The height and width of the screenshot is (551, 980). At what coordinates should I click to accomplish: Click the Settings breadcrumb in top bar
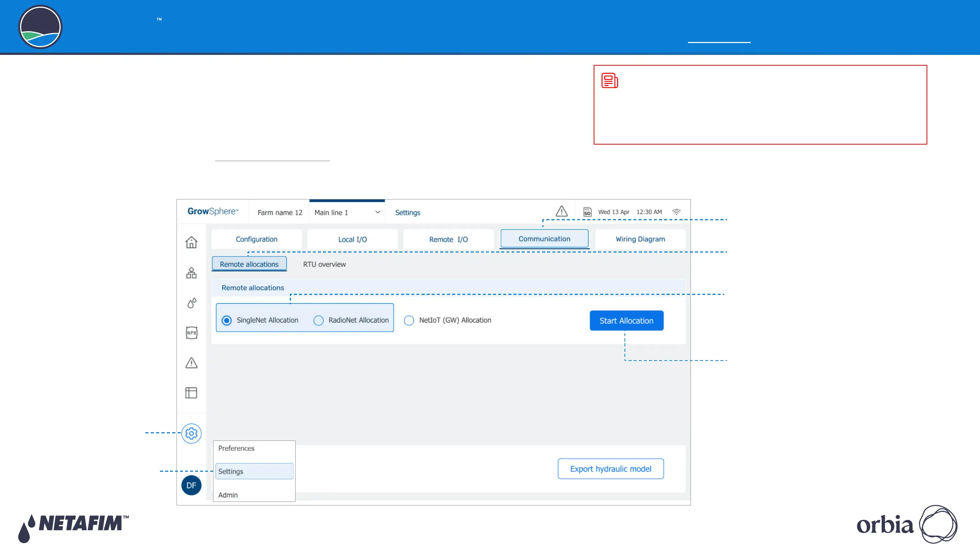pos(407,212)
